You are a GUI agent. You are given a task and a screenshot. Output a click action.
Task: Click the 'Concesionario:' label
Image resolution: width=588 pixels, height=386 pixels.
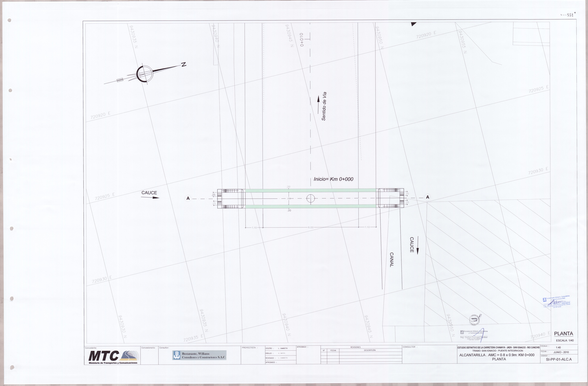148,348
